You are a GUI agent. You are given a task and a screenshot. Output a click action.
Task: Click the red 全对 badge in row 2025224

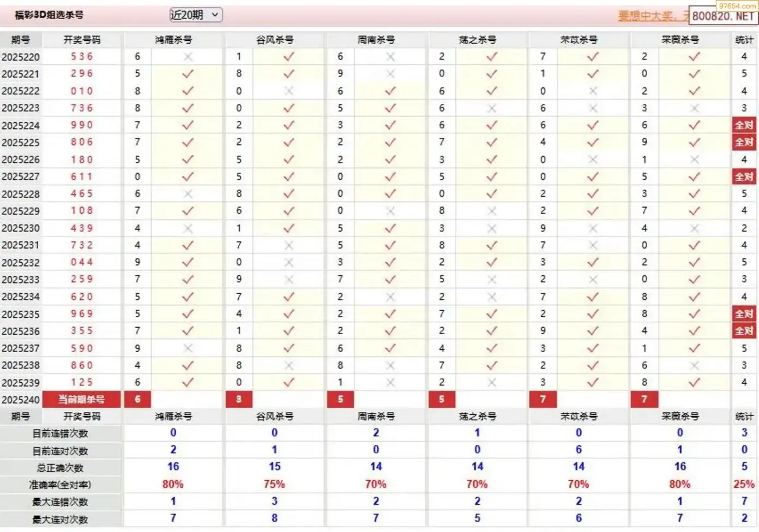[x=744, y=125]
